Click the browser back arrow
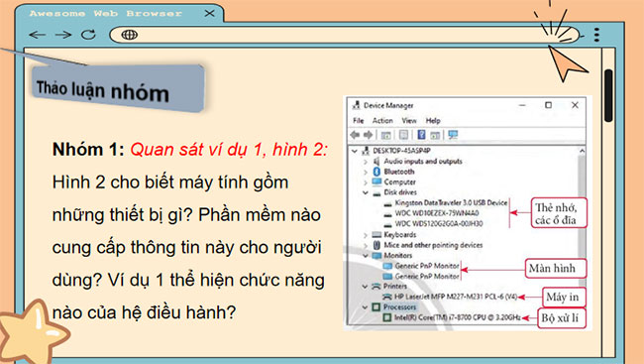The image size is (644, 364). point(38,35)
